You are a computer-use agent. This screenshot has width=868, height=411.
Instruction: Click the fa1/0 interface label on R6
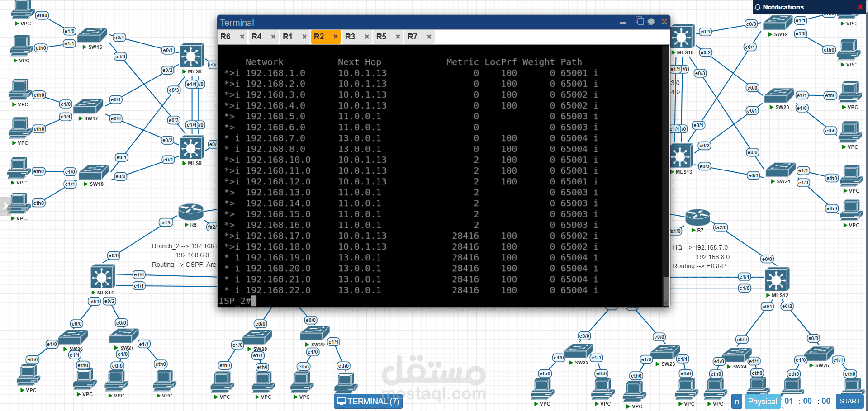[x=166, y=222]
